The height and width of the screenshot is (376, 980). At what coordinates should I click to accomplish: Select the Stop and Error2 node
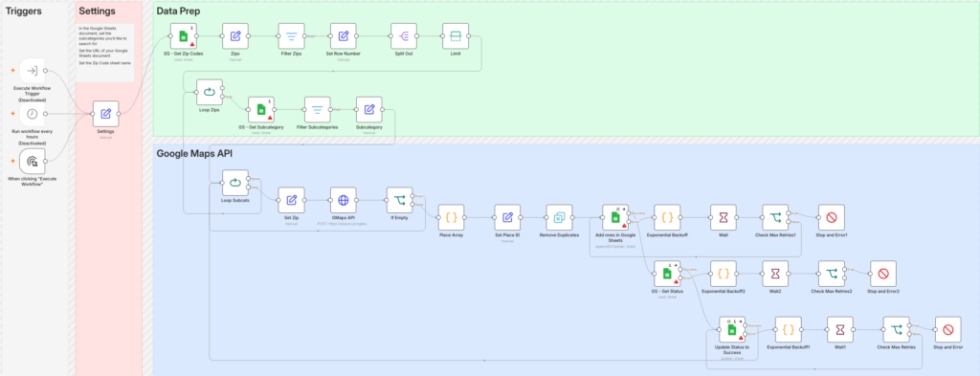(883, 274)
